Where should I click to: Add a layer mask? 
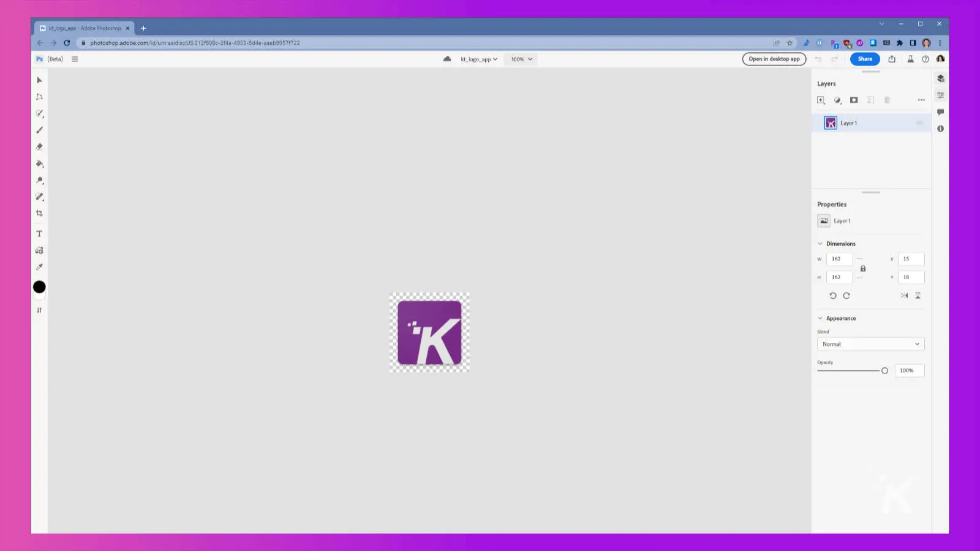click(854, 100)
